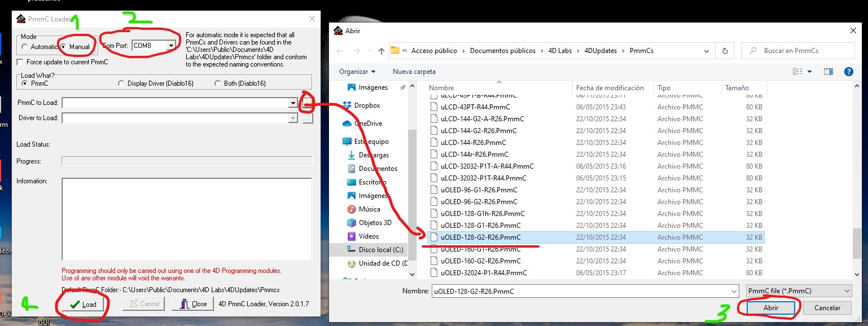Go forward in the Abrir dialog
Viewport: 868px width, 326px height.
coord(357,51)
